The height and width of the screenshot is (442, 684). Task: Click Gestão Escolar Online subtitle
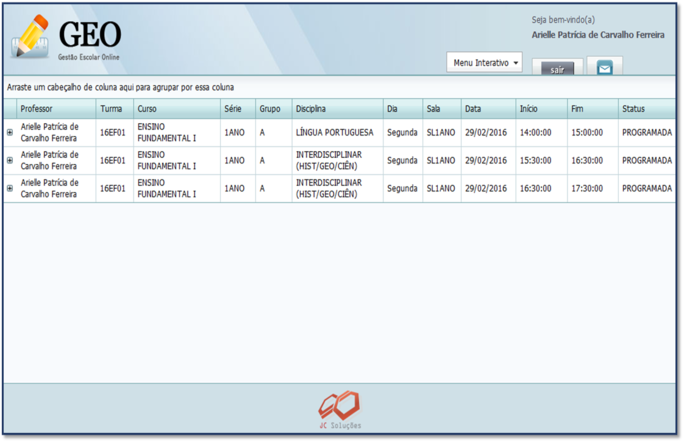(89, 57)
